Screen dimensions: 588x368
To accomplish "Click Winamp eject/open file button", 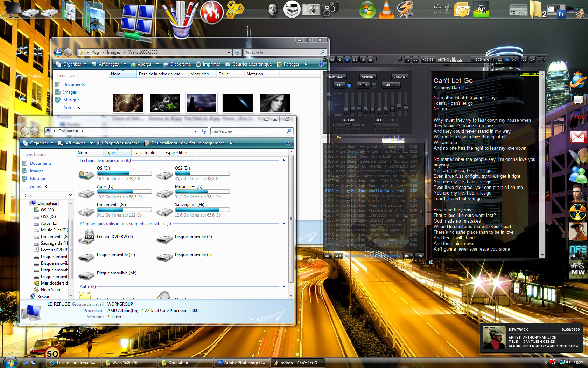I will (x=371, y=59).
